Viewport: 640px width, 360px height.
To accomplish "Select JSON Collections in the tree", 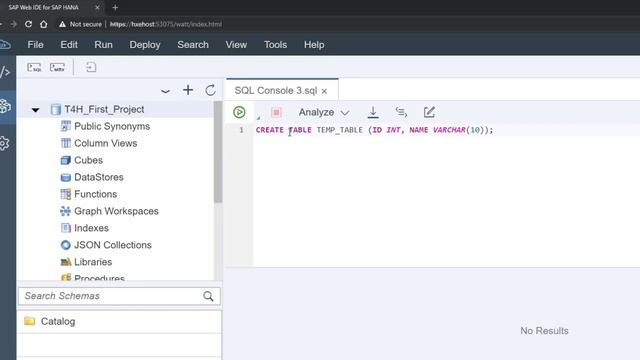I will point(113,245).
